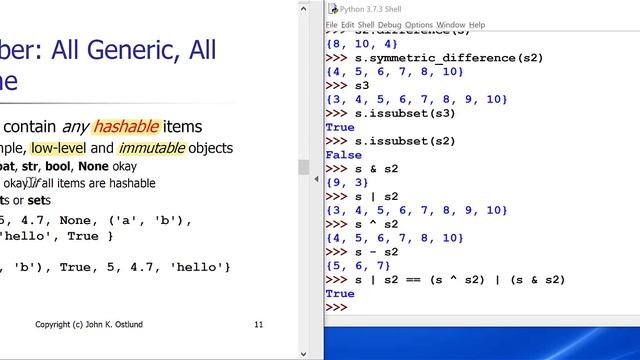The height and width of the screenshot is (360, 640).
Task: Click the 's - s2' command line
Action: [362, 252]
